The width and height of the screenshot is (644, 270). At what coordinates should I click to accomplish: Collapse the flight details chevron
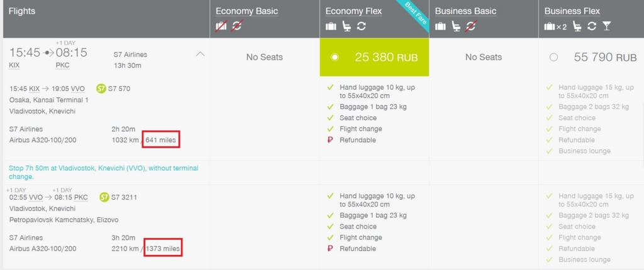coord(200,54)
